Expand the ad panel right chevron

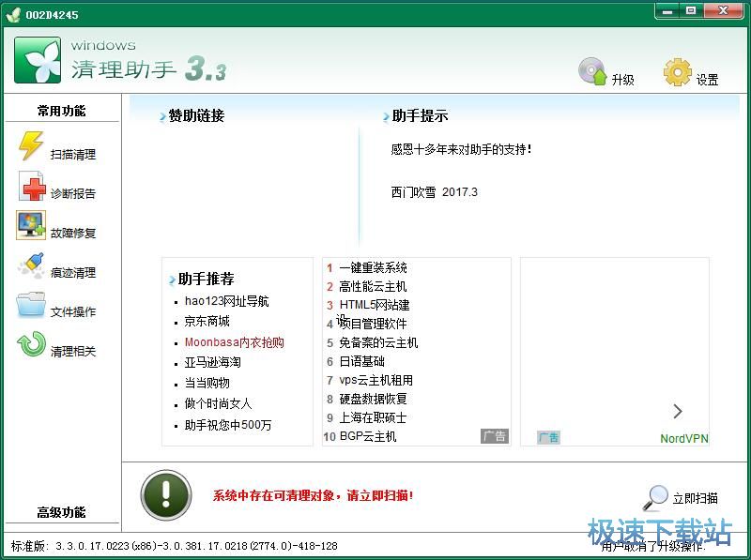(x=677, y=411)
